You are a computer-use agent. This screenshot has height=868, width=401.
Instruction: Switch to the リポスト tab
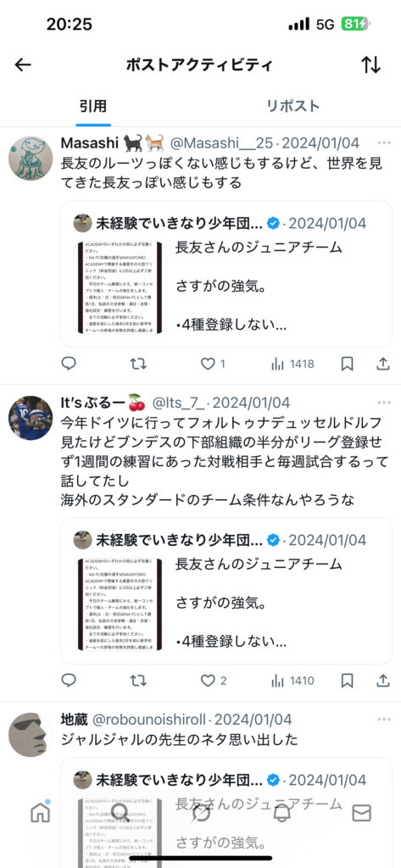tap(293, 106)
